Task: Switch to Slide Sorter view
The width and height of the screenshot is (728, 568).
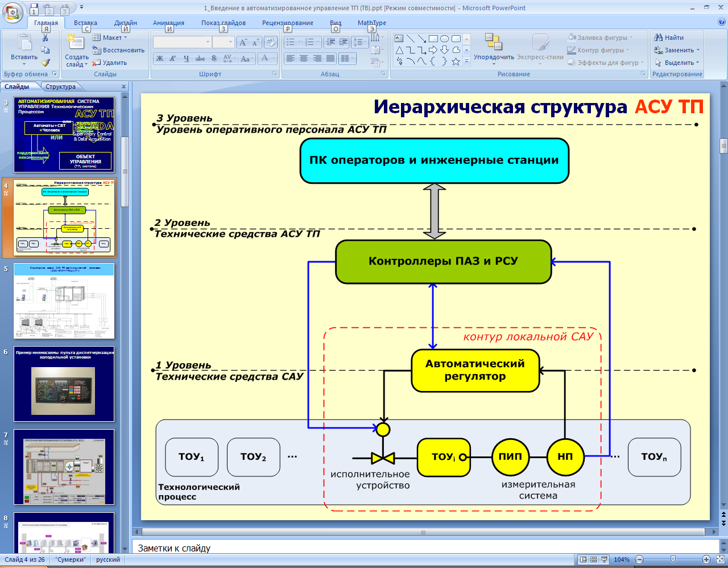Action: pyautogui.click(x=594, y=559)
